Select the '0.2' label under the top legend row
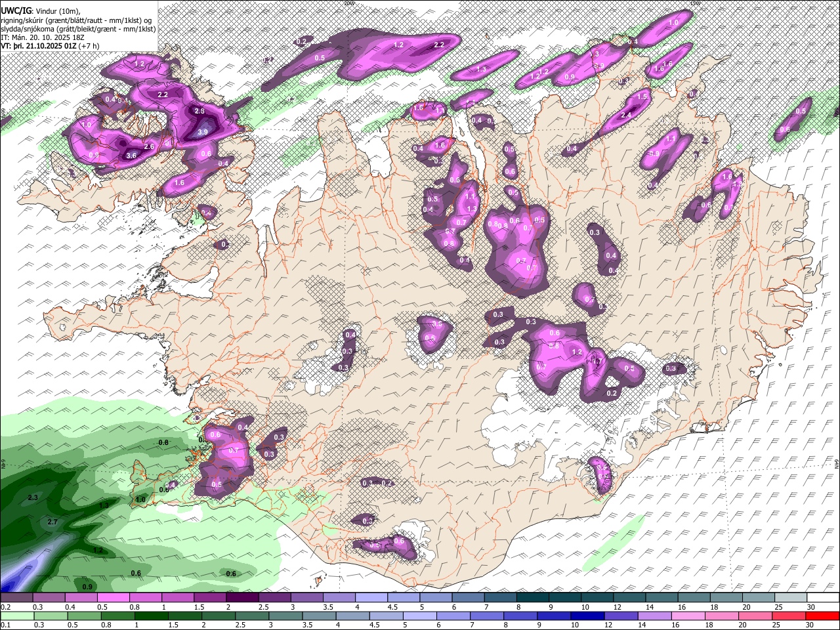This screenshot has height=630, width=840. [x=5, y=607]
